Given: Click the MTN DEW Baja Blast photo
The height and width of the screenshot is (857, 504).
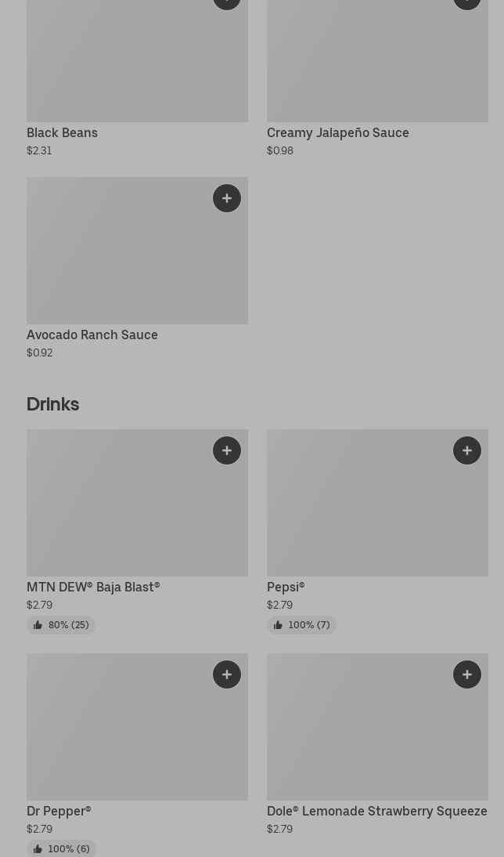Looking at the screenshot, I should 117,509.
